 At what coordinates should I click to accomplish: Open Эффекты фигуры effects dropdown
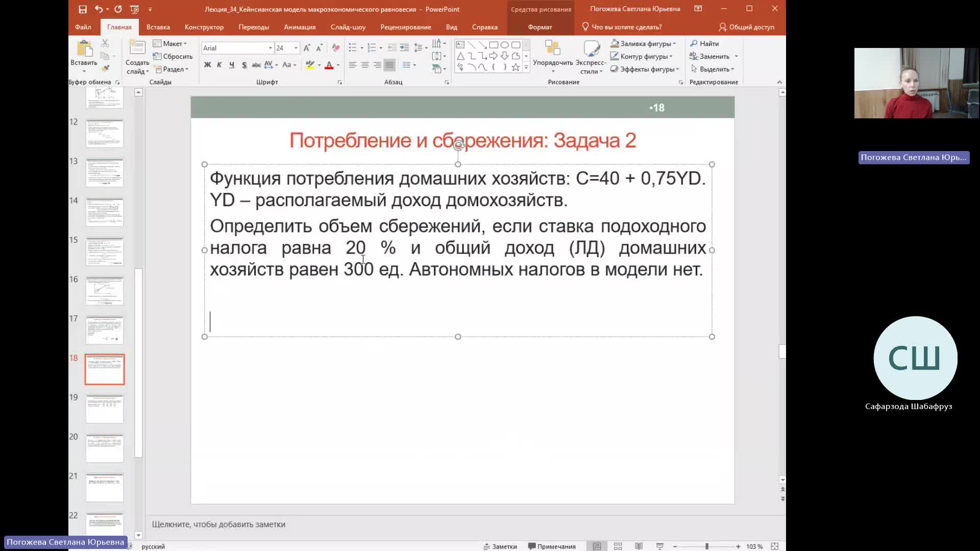645,69
